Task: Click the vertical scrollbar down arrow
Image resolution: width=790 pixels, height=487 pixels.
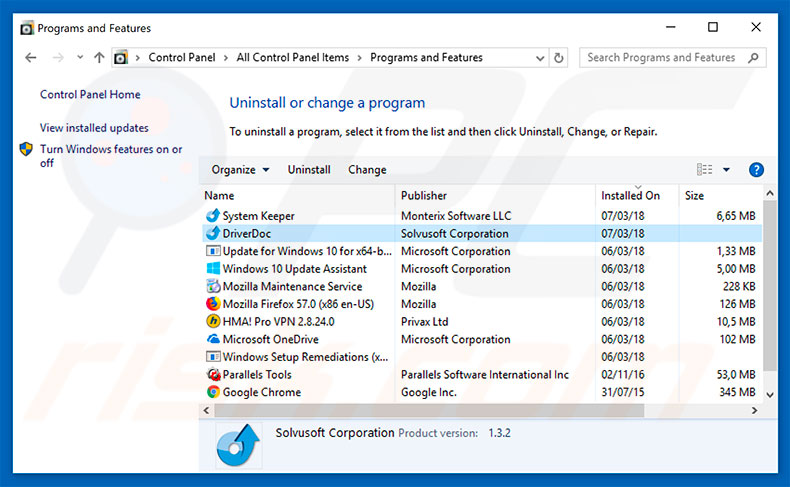Action: tap(769, 395)
